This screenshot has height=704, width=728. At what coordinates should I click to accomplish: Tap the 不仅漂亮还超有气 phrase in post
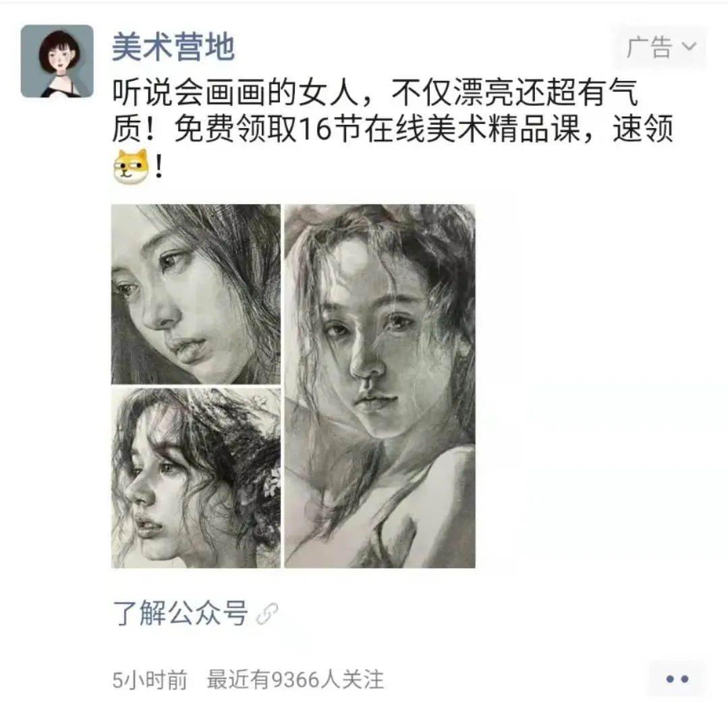(514, 92)
